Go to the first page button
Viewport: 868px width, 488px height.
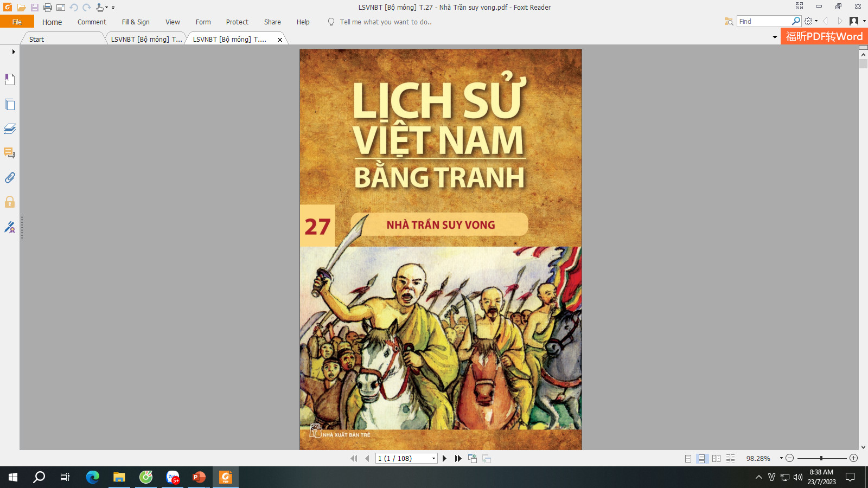pyautogui.click(x=354, y=459)
